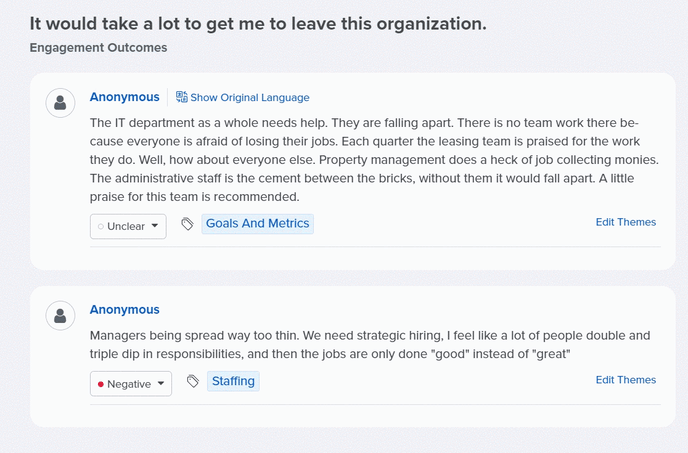688x453 pixels.
Task: Click the Engagement Outcomes category label
Action: coord(98,47)
